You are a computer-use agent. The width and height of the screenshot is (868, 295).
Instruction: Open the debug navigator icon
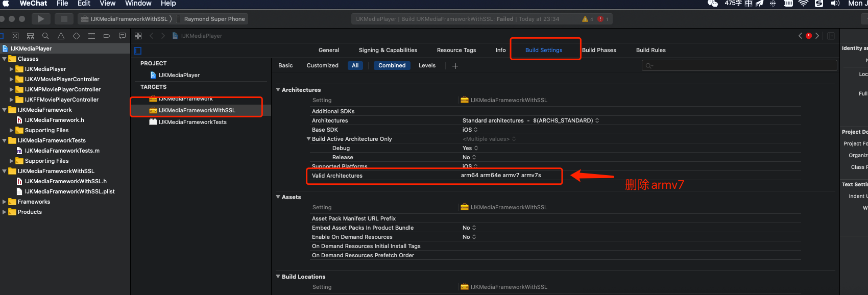pyautogui.click(x=91, y=36)
